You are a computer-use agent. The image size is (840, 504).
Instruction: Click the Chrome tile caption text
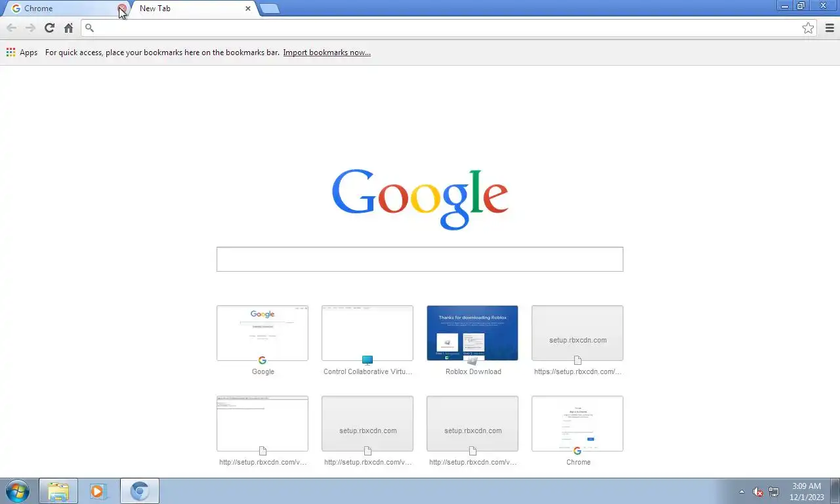(578, 462)
